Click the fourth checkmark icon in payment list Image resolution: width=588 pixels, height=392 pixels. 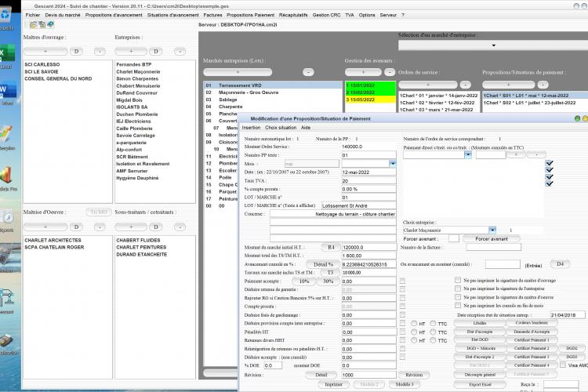pos(550,183)
